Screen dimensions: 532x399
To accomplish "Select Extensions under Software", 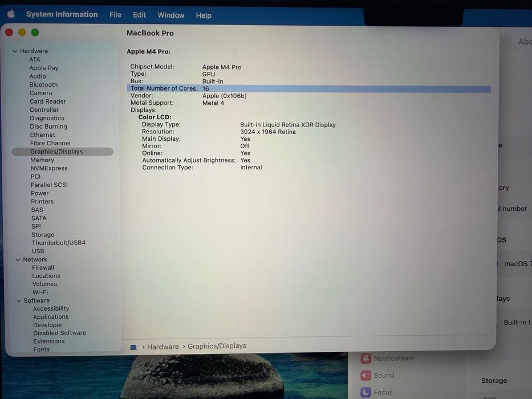I will tap(49, 341).
